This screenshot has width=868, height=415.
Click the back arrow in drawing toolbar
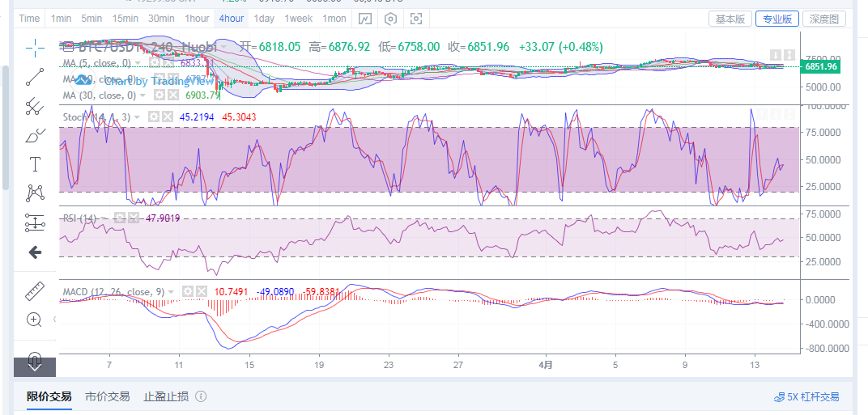tap(35, 252)
